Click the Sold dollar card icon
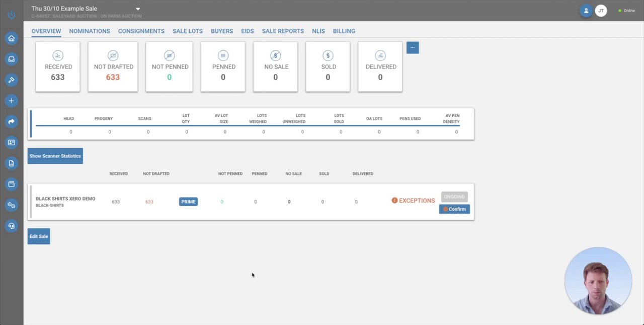The height and width of the screenshot is (325, 644). (328, 55)
